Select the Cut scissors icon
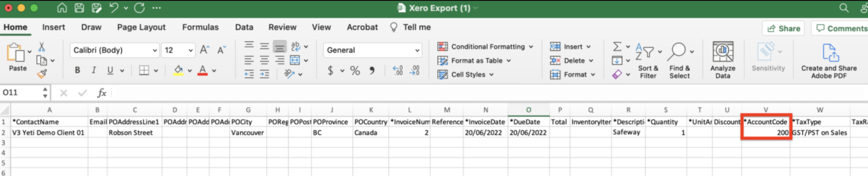Image resolution: width=868 pixels, height=176 pixels. pyautogui.click(x=42, y=46)
